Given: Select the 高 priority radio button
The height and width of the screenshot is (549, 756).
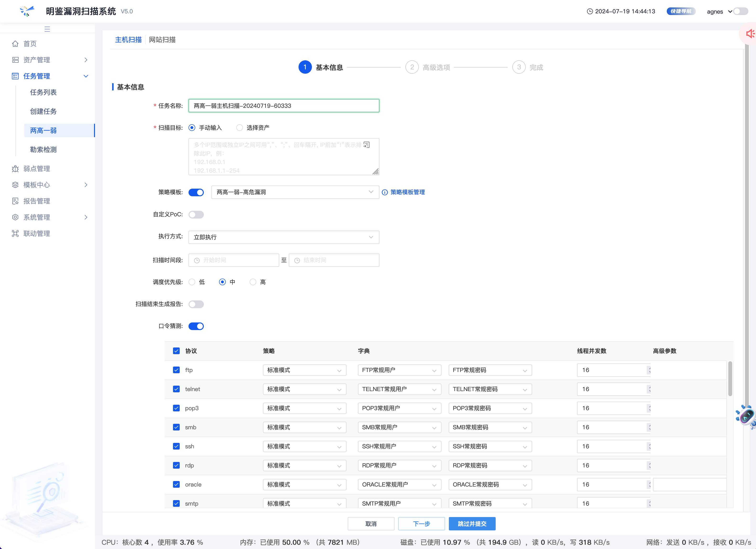Looking at the screenshot, I should click(253, 282).
